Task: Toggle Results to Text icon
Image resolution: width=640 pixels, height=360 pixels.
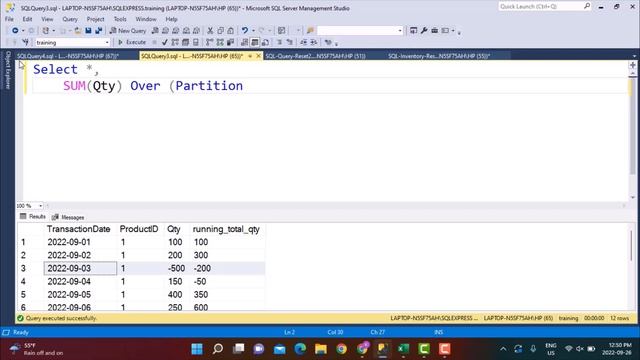Action: point(244,42)
